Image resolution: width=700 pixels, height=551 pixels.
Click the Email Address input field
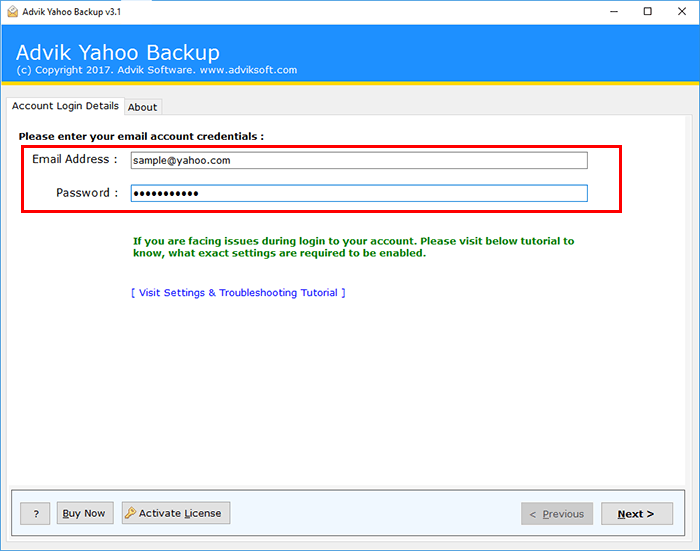click(x=359, y=160)
